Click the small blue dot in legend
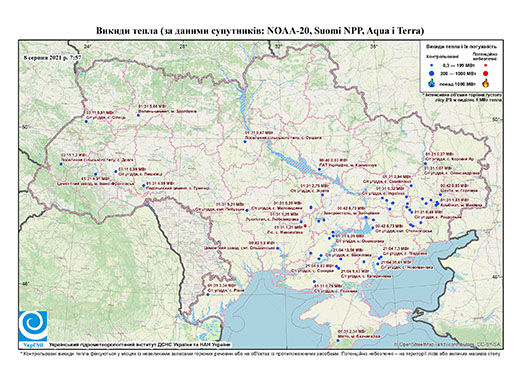Viewport: 520px width, 368px height. [432, 65]
